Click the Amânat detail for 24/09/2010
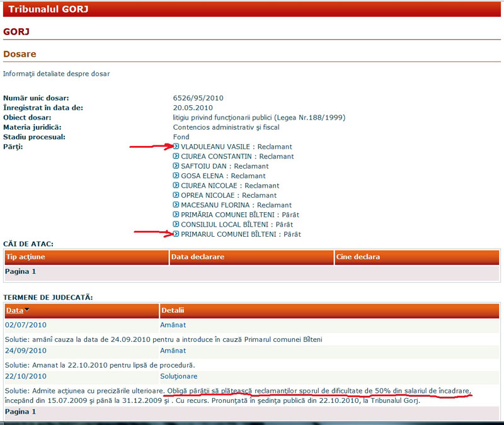 click(x=173, y=351)
